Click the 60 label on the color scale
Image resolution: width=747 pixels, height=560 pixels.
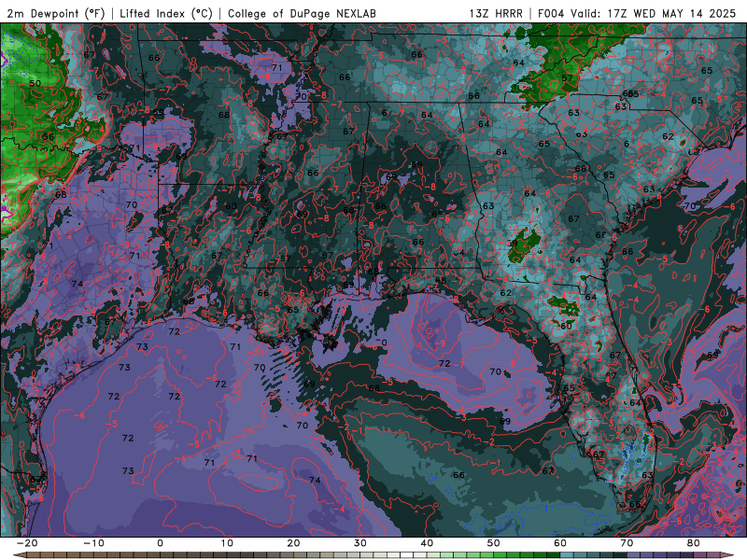[x=560, y=543]
